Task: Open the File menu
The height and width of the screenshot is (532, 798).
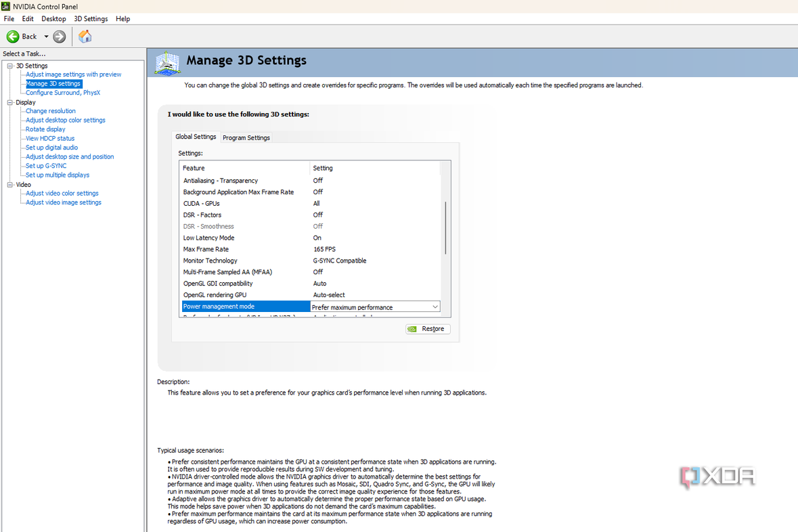Action: (x=9, y=19)
